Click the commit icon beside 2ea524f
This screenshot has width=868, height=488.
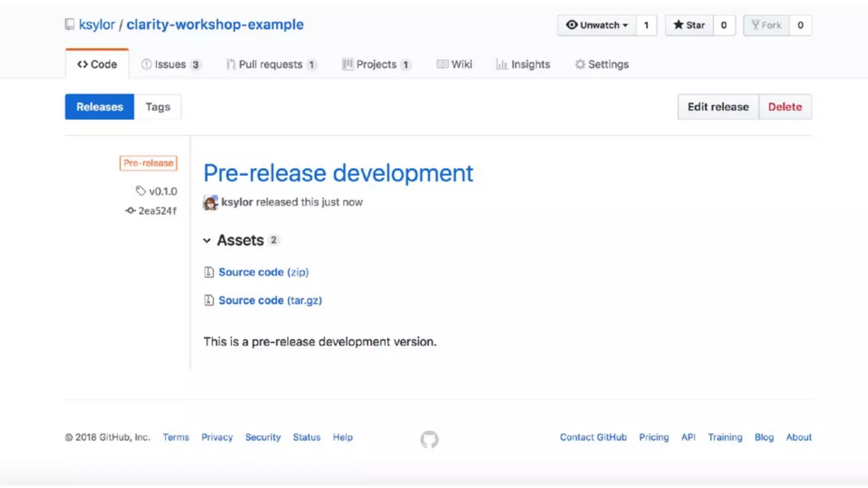tap(130, 211)
